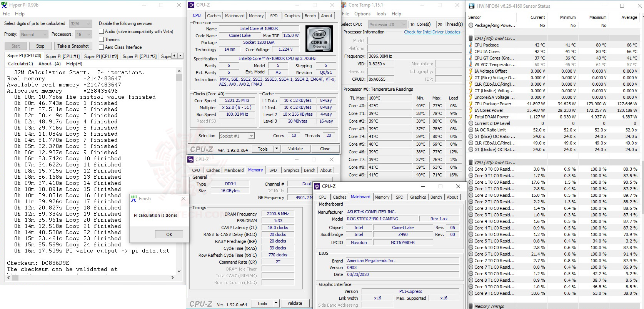This screenshot has height=309, width=644.
Task: Click the CPU Package temperature sensor icon
Action: click(x=471, y=45)
